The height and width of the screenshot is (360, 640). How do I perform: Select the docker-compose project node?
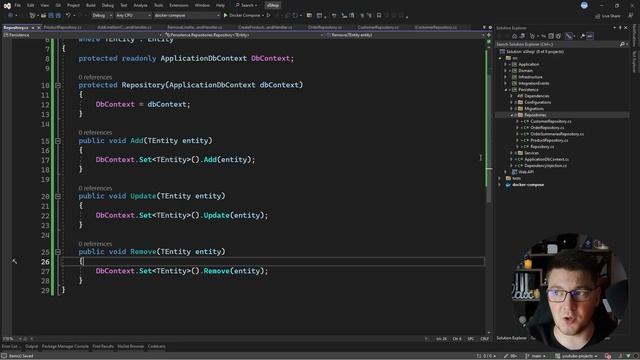click(x=528, y=185)
